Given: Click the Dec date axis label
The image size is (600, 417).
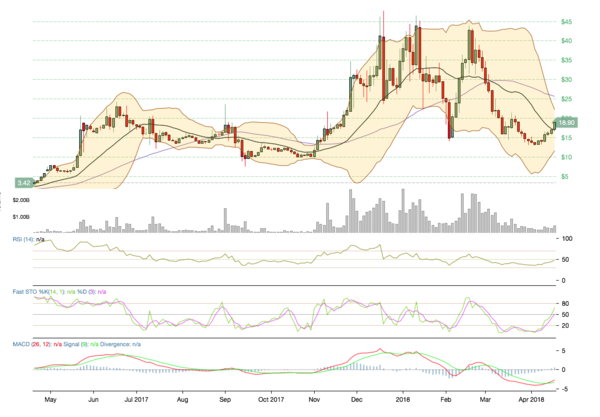Looking at the screenshot, I should point(357,400).
